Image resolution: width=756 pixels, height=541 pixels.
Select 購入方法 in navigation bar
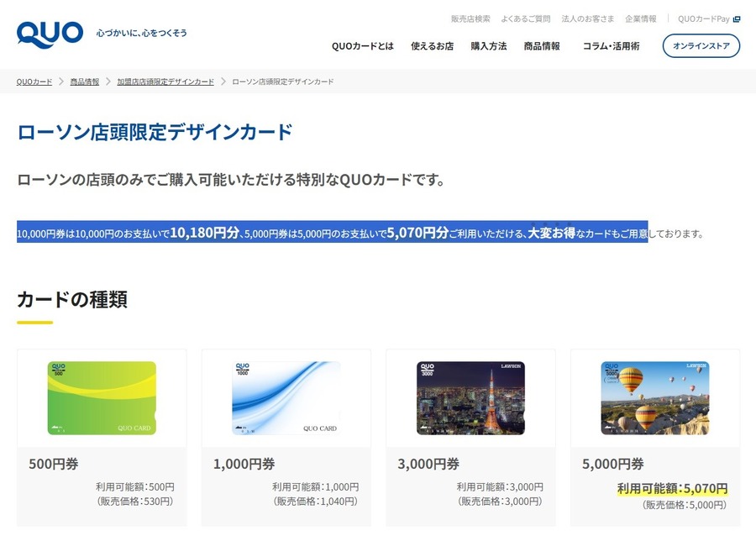pyautogui.click(x=489, y=46)
